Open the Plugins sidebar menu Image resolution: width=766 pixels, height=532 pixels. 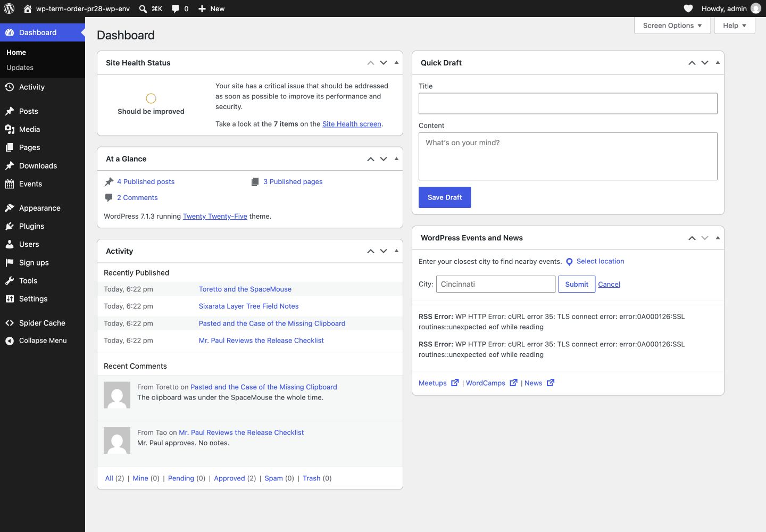(x=43, y=226)
